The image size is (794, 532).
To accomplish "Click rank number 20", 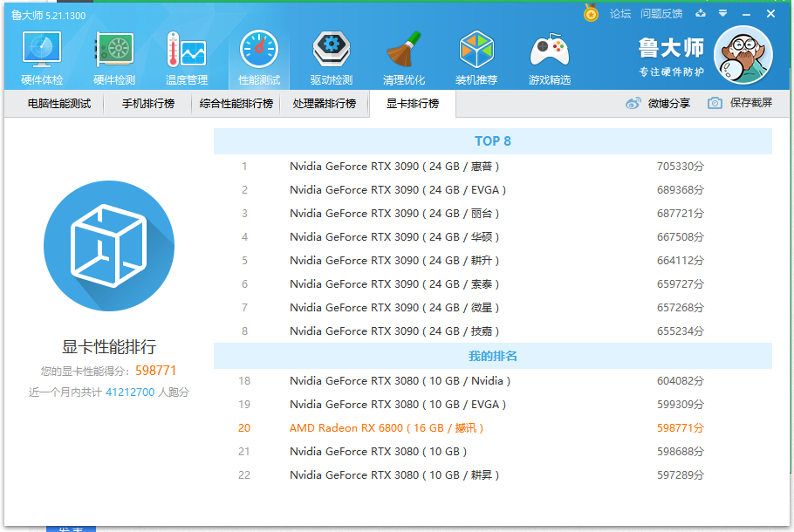I will point(244,428).
